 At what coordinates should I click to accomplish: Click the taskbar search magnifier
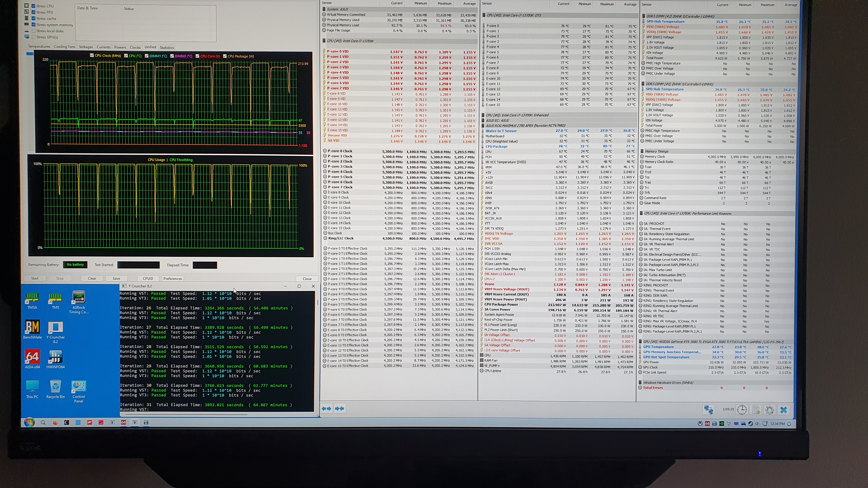tap(43, 422)
